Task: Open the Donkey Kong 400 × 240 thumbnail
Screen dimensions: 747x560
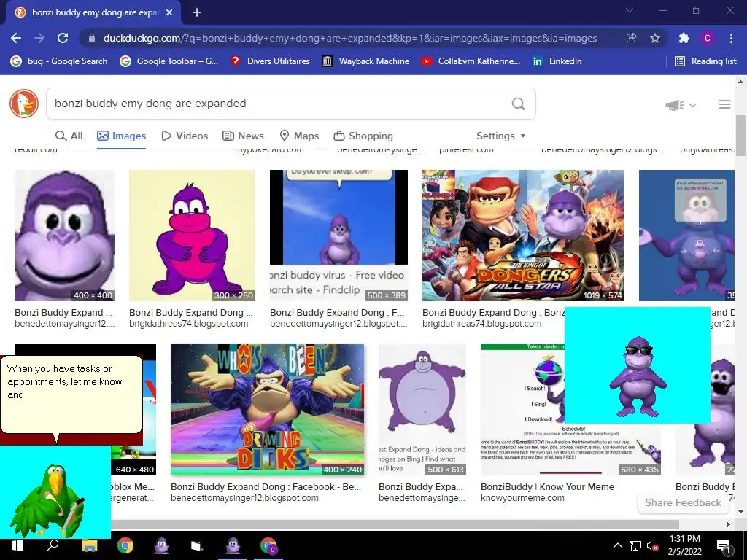Action: [267, 410]
